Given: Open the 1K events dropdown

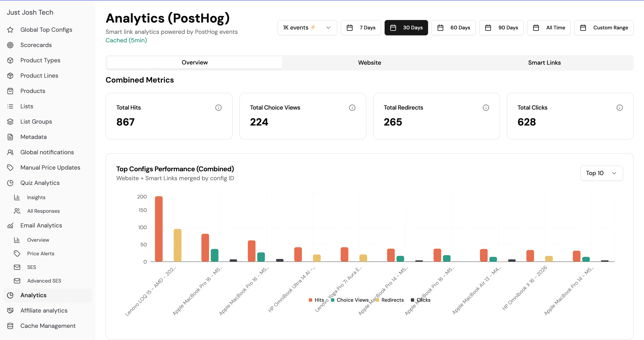Looking at the screenshot, I should tap(307, 28).
